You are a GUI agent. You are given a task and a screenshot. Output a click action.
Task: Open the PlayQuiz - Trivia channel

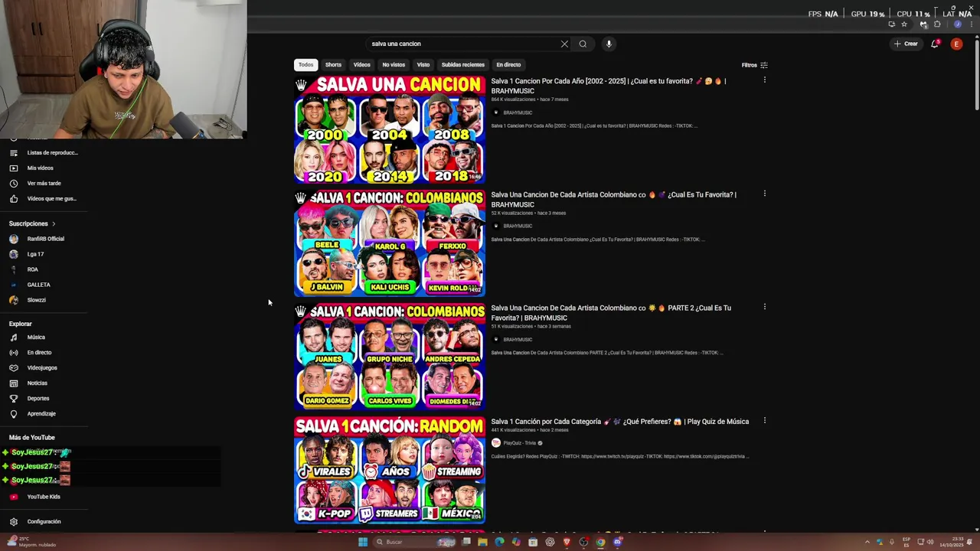519,443
